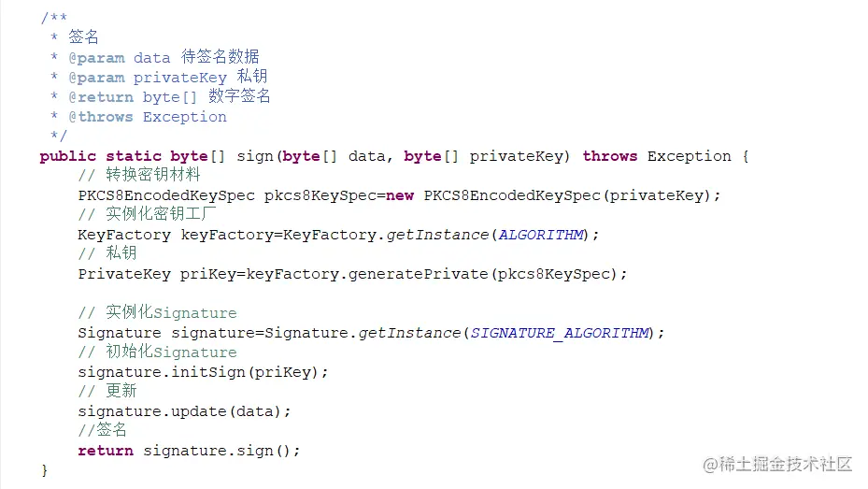Click the generatePrivate method call
Image resolution: width=868 pixels, height=489 pixels.
[418, 274]
